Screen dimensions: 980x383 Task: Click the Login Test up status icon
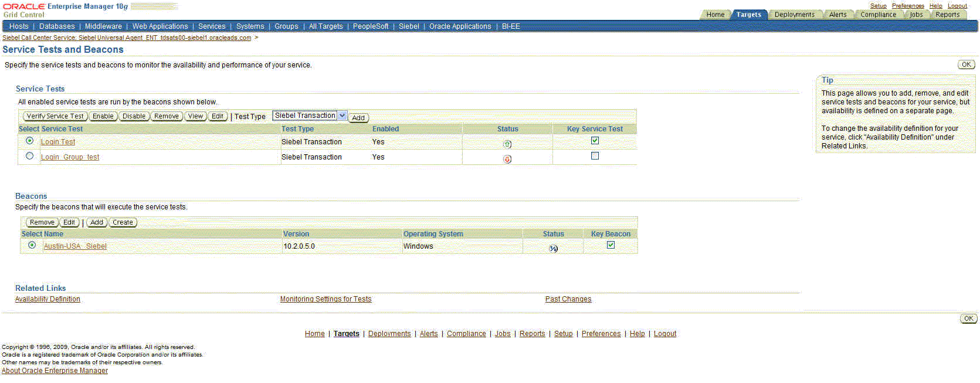point(507,144)
